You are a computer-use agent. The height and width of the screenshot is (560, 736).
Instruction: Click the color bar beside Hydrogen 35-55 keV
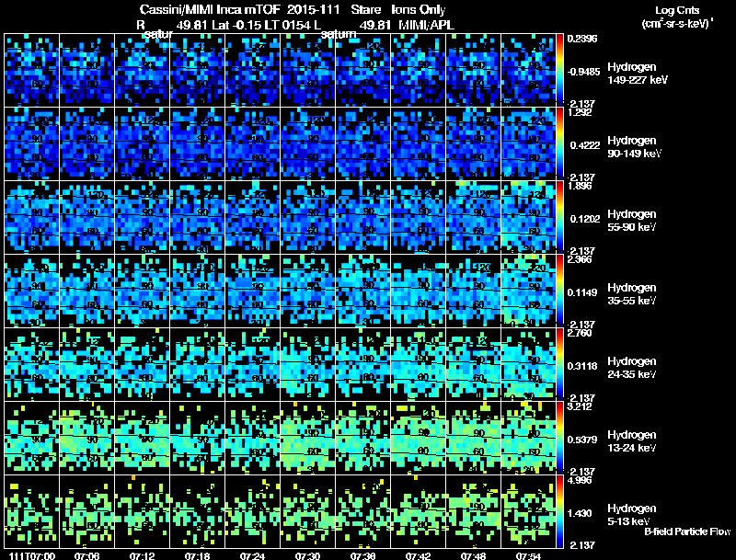click(559, 291)
